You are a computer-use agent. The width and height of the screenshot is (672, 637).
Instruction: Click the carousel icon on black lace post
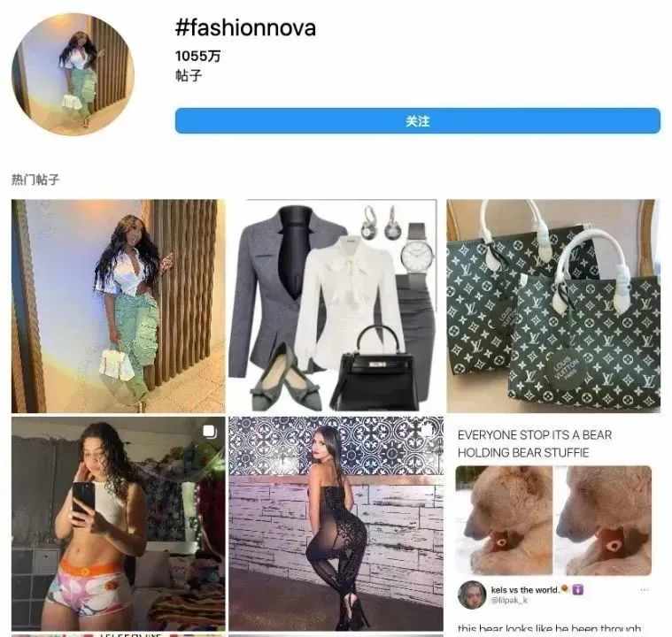tap(429, 430)
